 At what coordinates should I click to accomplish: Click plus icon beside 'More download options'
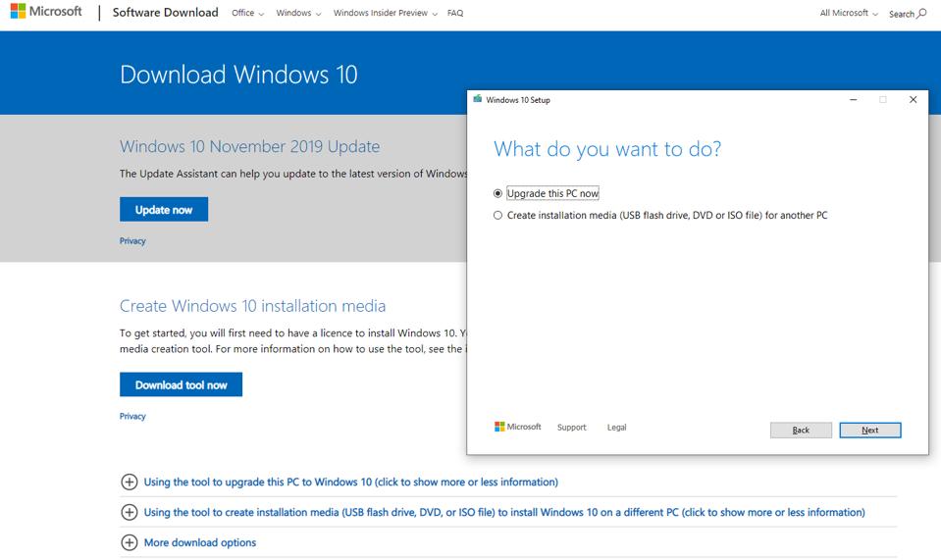129,542
